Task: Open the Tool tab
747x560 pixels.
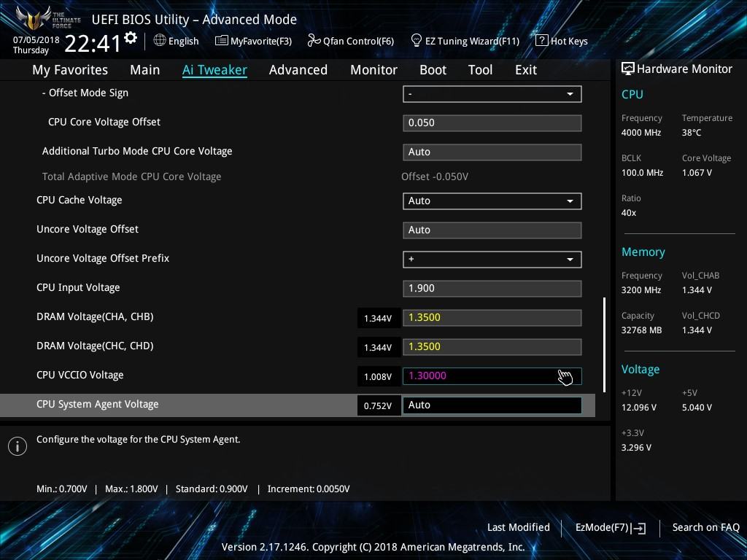Action: pos(480,70)
